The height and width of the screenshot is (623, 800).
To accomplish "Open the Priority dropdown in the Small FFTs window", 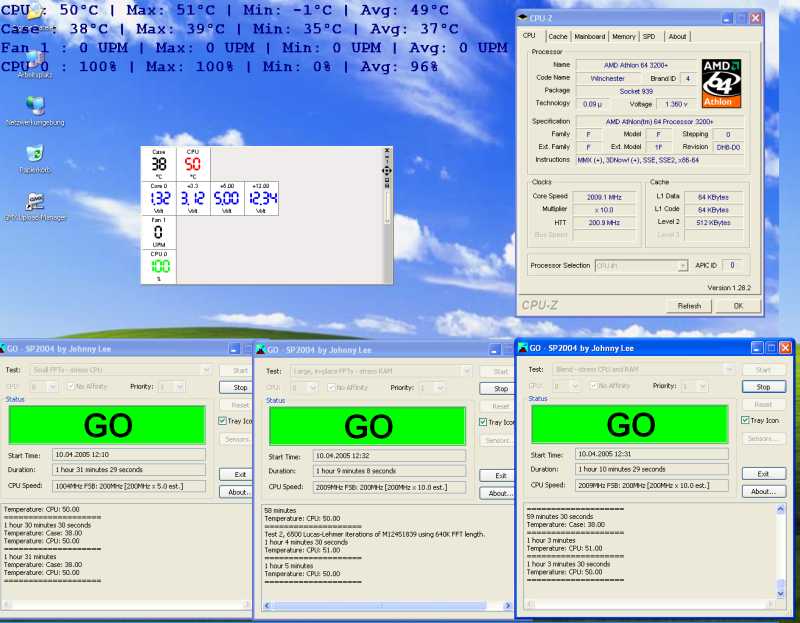I will (x=171, y=387).
